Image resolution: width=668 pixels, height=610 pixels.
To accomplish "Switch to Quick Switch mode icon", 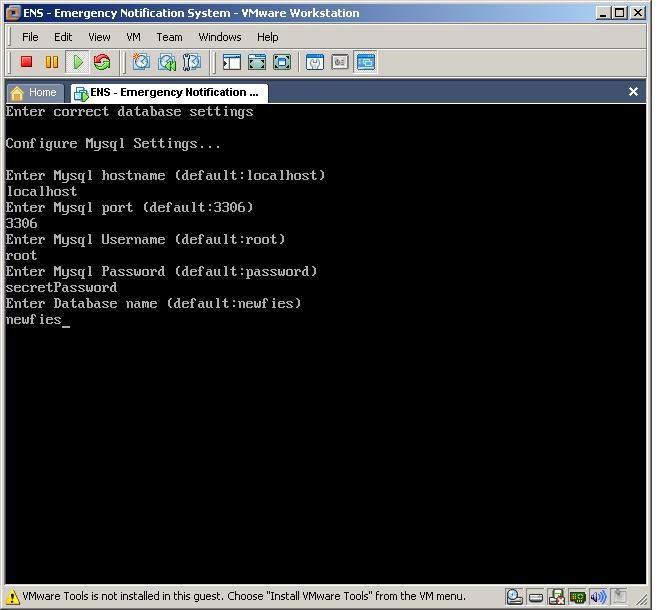I will click(x=257, y=62).
